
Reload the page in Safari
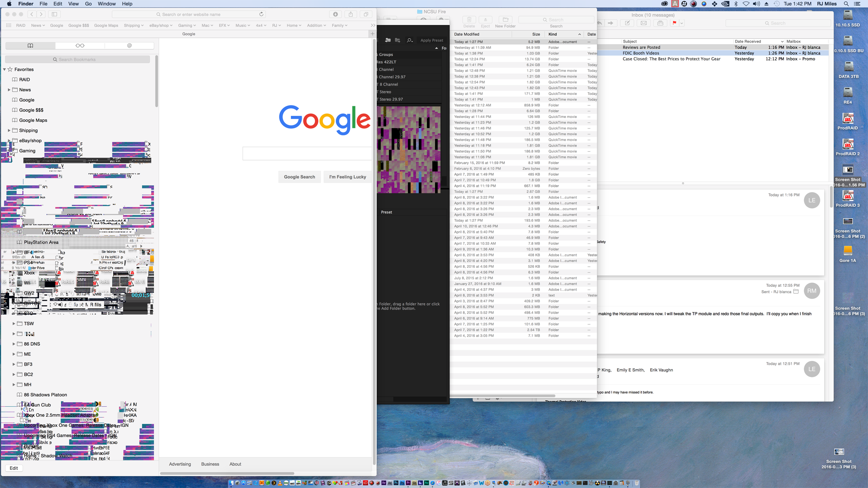coord(261,14)
